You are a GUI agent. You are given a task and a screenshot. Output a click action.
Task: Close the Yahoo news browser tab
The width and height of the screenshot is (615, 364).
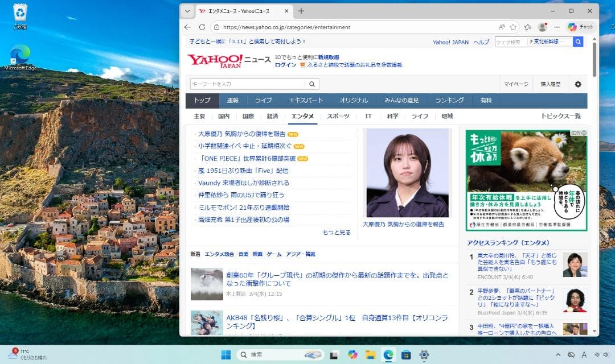click(x=286, y=11)
